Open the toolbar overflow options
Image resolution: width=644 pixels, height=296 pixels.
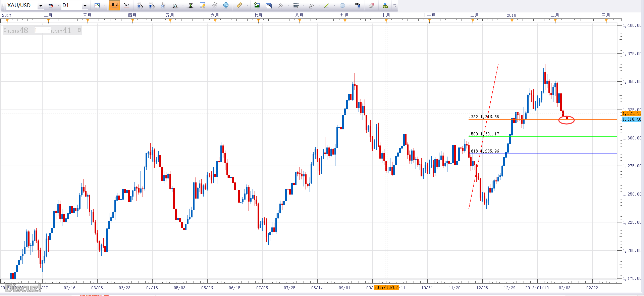(395, 5)
